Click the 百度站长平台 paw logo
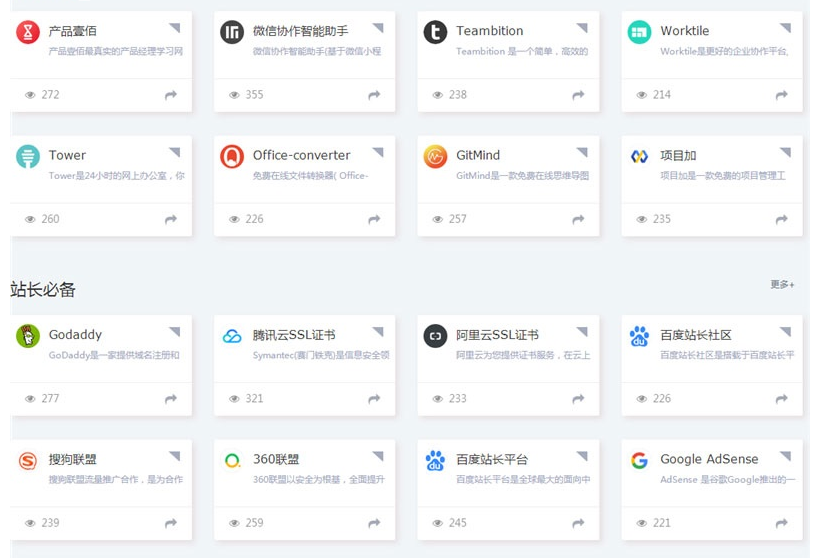Screen dimensions: 814x558 436,460
